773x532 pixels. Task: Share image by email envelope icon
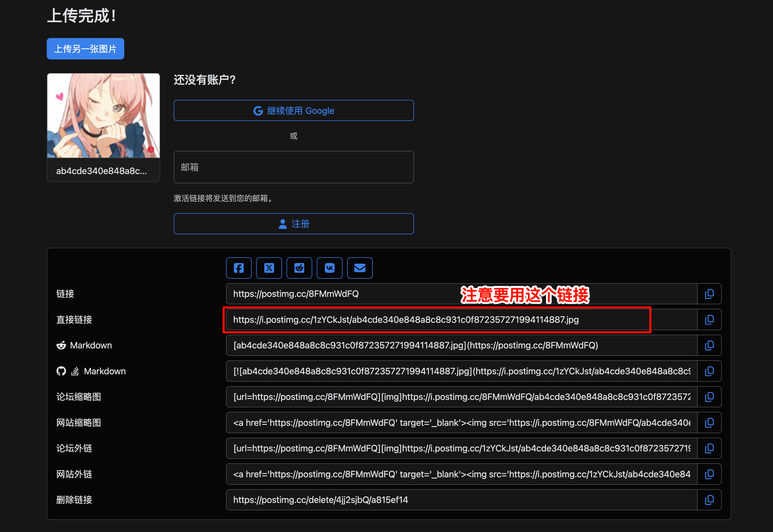click(360, 268)
